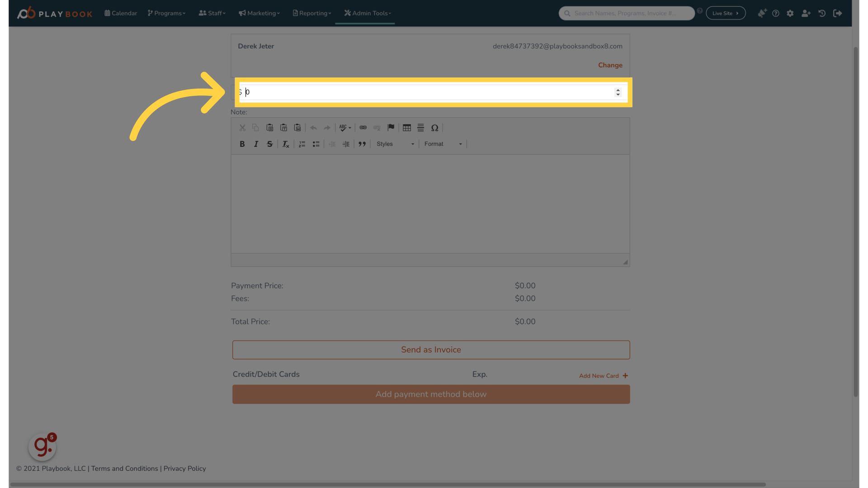Click the horizontal page scrollbar
868x488 pixels.
point(388,484)
